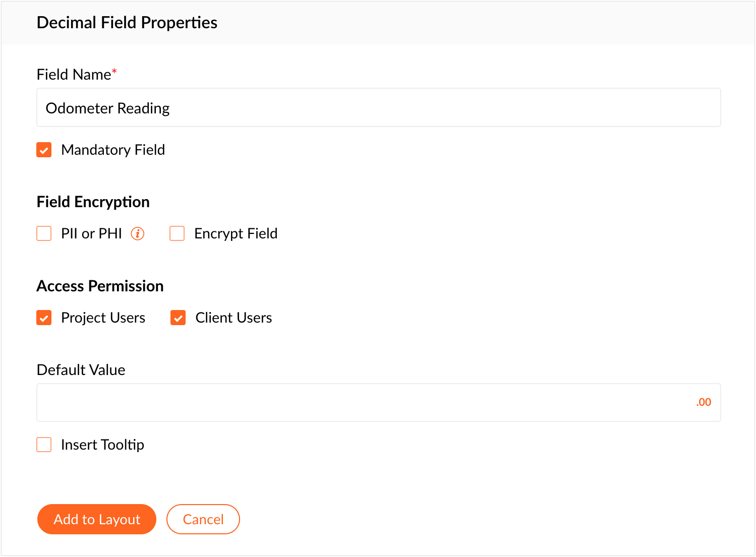Image resolution: width=756 pixels, height=557 pixels.
Task: Click inside the Default Value input box
Action: [x=363, y=402]
